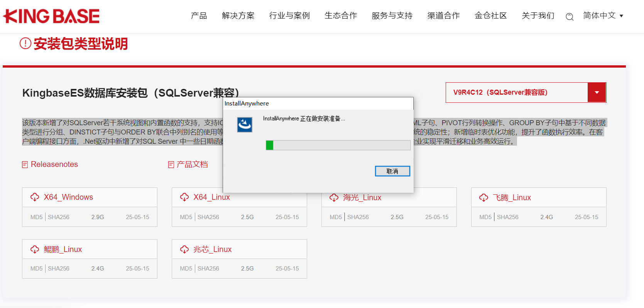
Task: Open the V9R4C12 version dropdown arrow
Action: click(597, 92)
